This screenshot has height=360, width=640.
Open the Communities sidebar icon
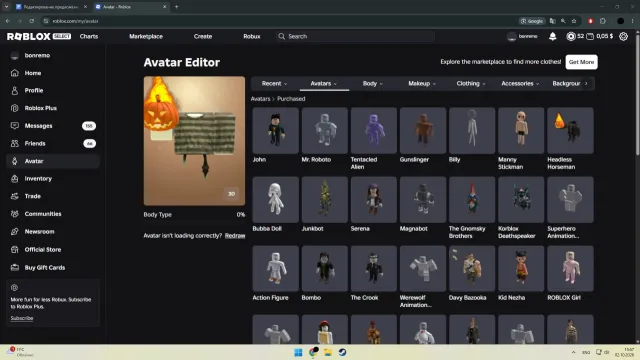pos(15,214)
